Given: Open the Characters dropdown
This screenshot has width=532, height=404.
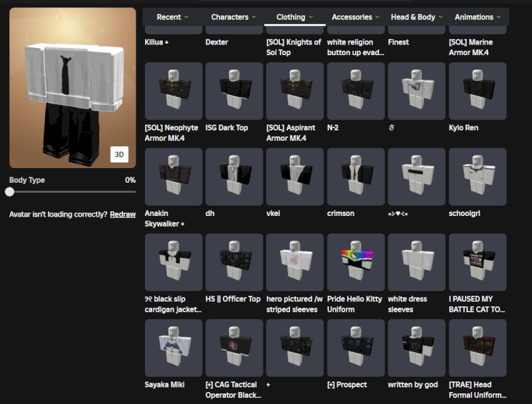Looking at the screenshot, I should point(233,17).
